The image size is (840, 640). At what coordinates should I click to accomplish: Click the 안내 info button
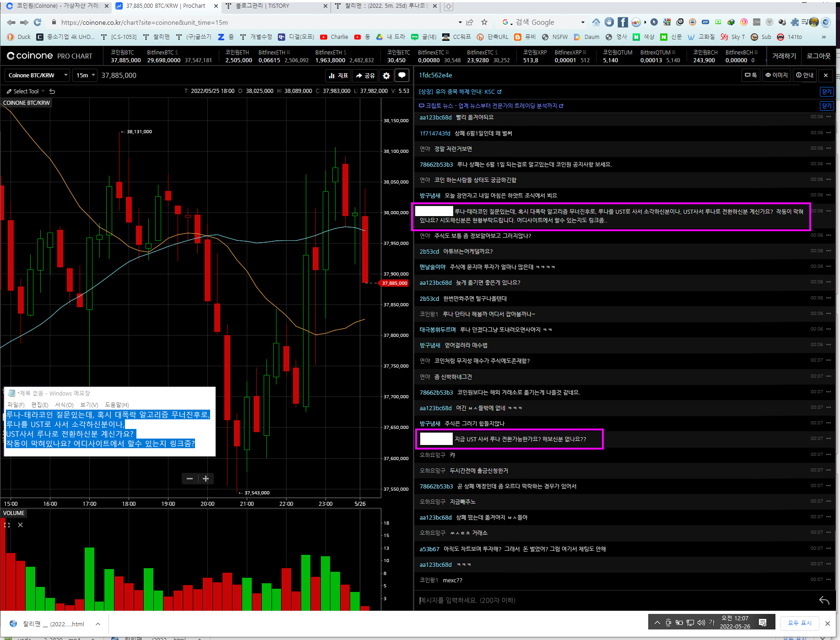tap(805, 75)
